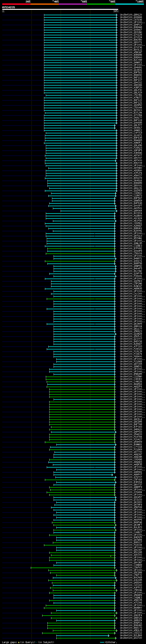Select hit label UniRef100_B4FE48

point(131,203)
